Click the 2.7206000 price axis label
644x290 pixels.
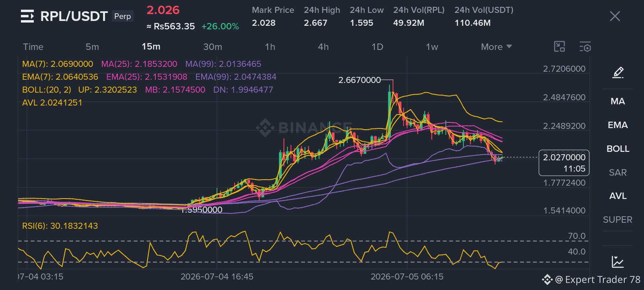click(x=564, y=69)
